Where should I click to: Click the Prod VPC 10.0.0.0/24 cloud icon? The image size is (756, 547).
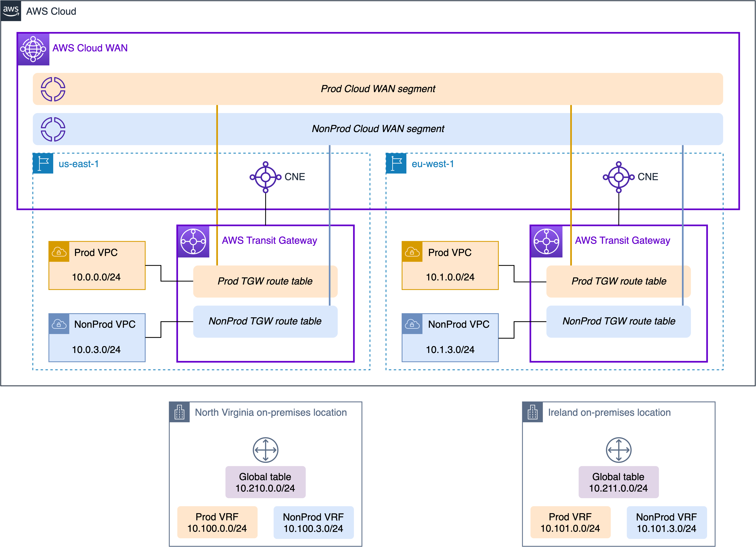click(x=59, y=252)
